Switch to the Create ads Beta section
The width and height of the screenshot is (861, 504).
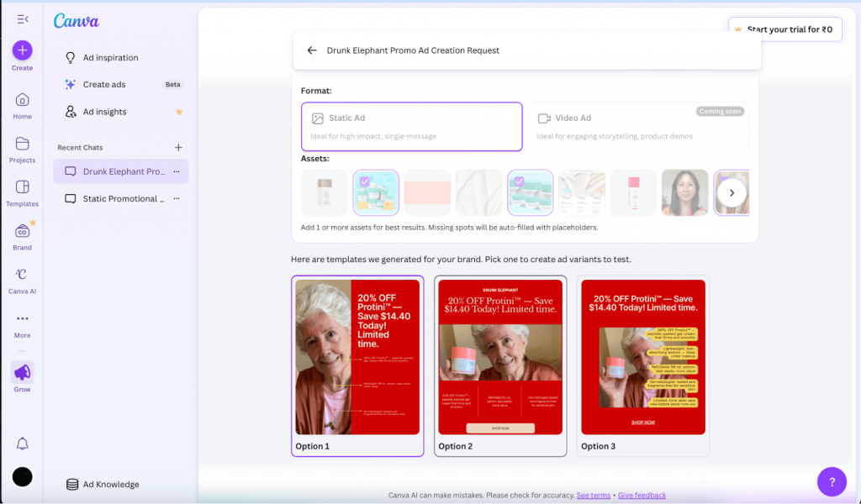pos(106,84)
